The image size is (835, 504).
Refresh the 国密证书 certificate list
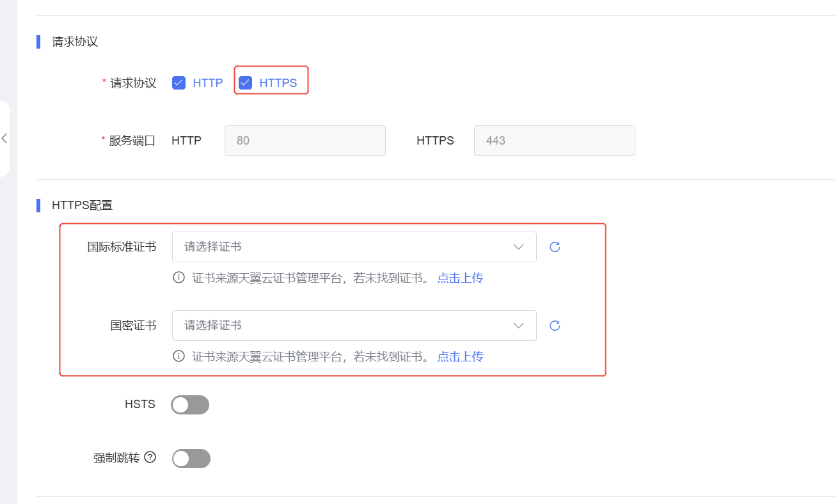(555, 326)
